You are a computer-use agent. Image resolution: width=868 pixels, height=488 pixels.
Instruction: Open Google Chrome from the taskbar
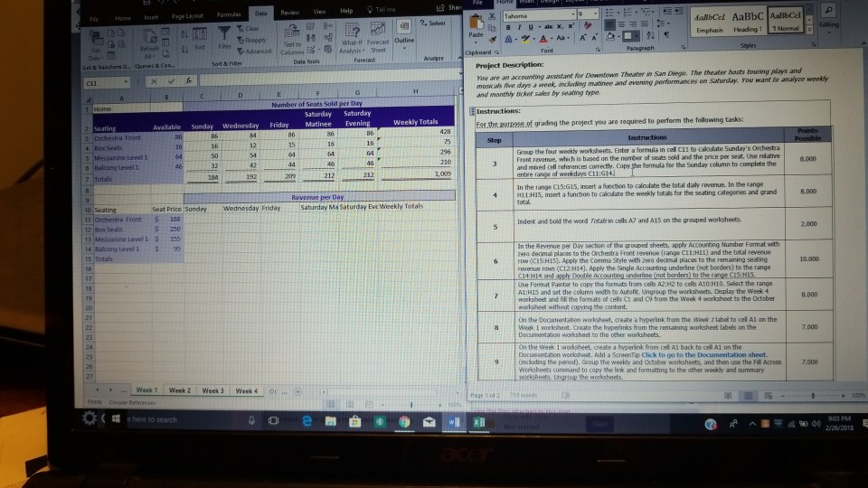coord(405,422)
